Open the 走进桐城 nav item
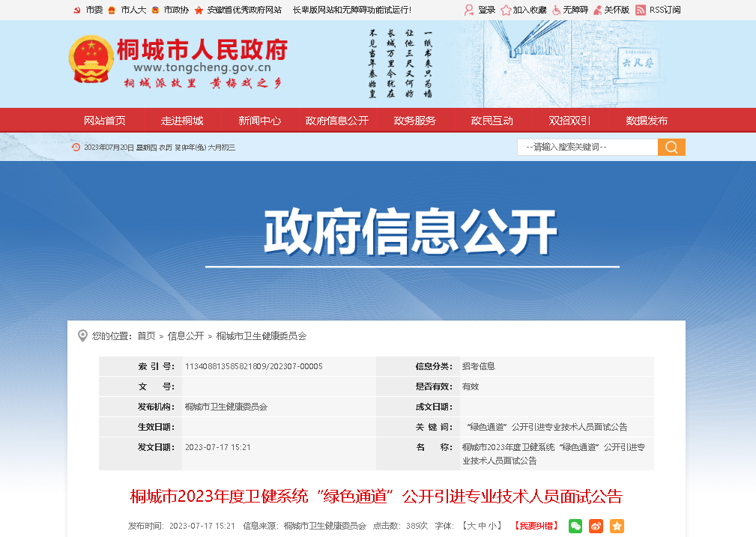This screenshot has height=537, width=756. pyautogui.click(x=182, y=121)
